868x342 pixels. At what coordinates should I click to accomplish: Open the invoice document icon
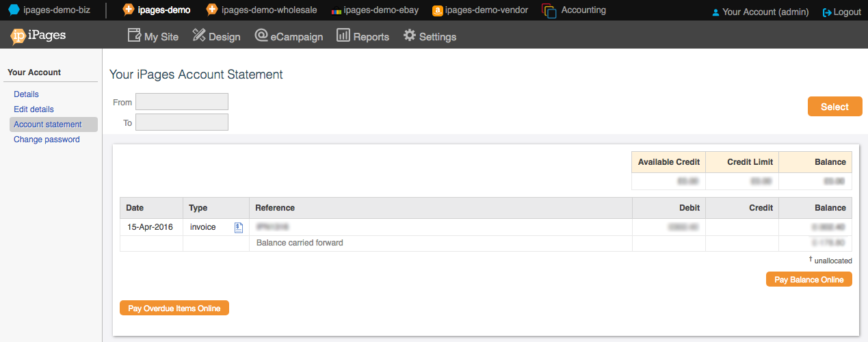tap(239, 228)
